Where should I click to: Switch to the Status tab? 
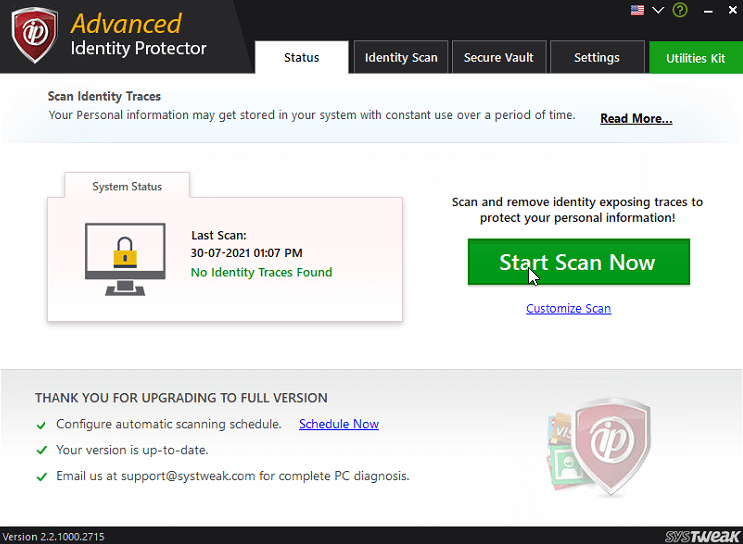[x=301, y=57]
